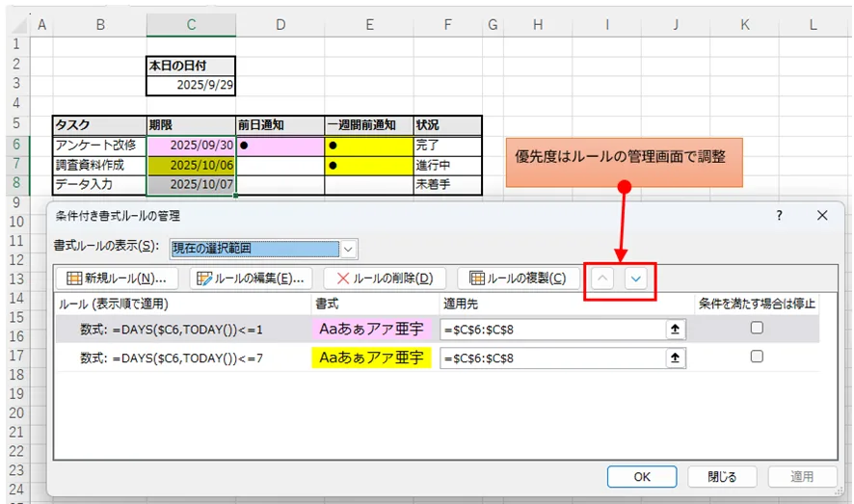Select row 6 header
Image resolution: width=854 pixels, height=504 pixels.
(x=14, y=144)
